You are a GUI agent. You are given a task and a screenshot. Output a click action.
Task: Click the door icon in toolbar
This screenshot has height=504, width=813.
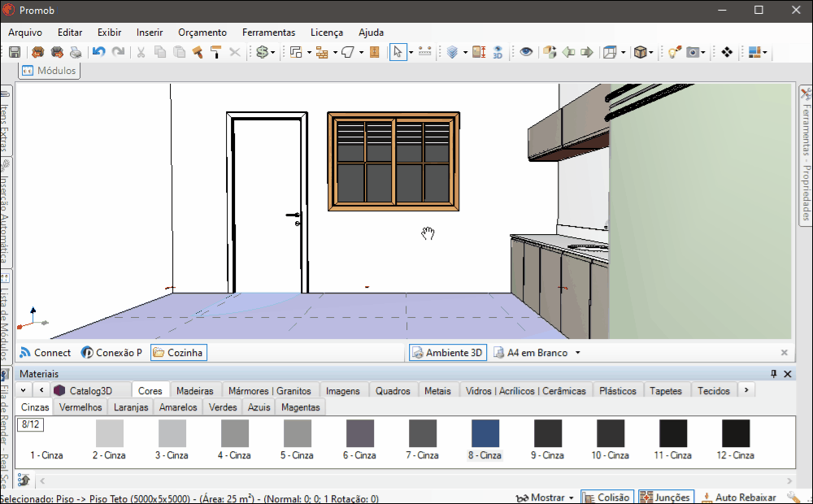[375, 52]
